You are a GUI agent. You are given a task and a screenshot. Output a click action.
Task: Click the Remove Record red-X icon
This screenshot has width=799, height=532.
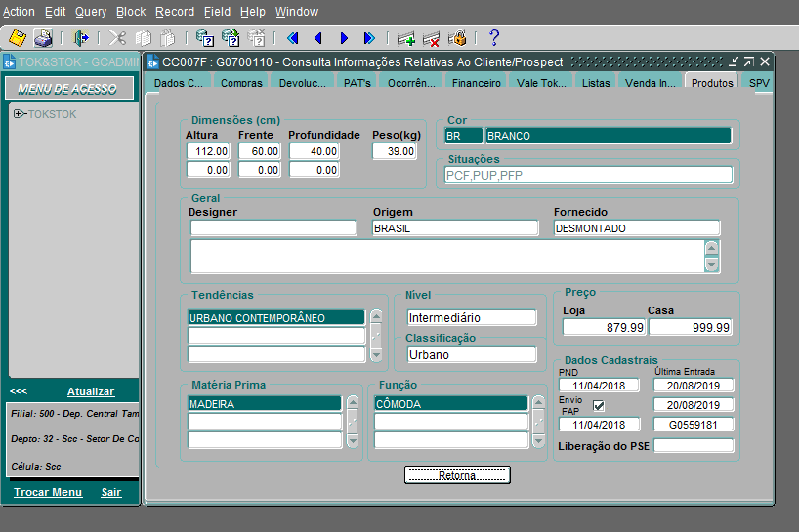point(431,38)
